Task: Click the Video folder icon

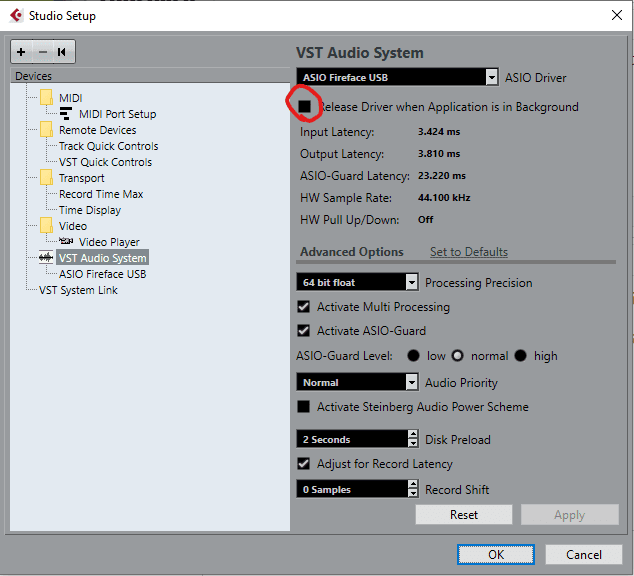Action: coord(46,226)
